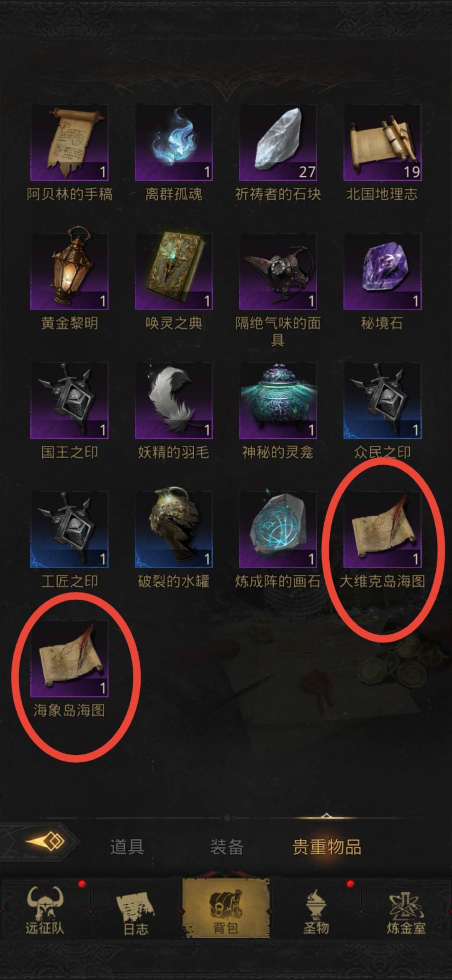Select the 炼成阵的画石 rune stone

click(278, 529)
